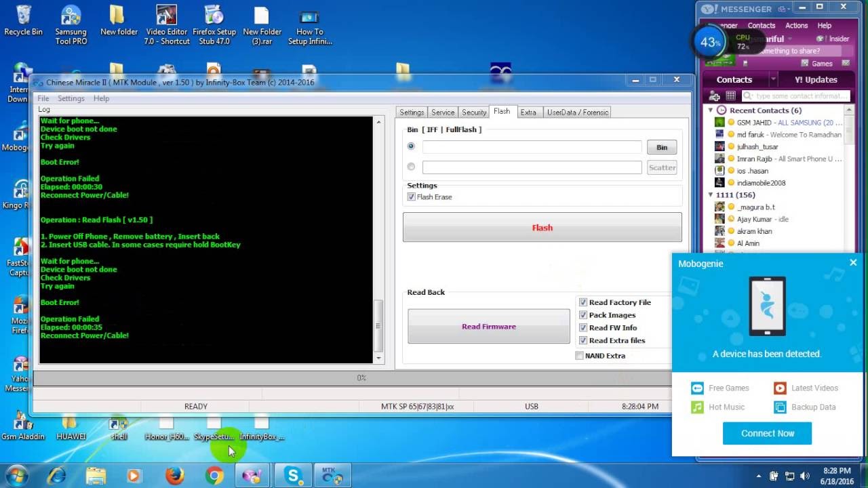Open Actions menu in Yahoo Messenger
Image resolution: width=868 pixels, height=488 pixels.
[x=796, y=25]
